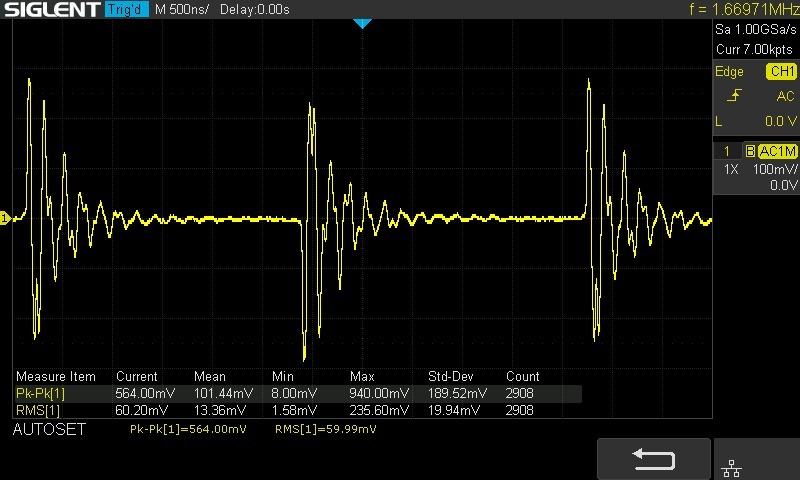Click the RMS max value 235.60mV
Image resolution: width=800 pixels, height=480 pixels.
tap(379, 410)
